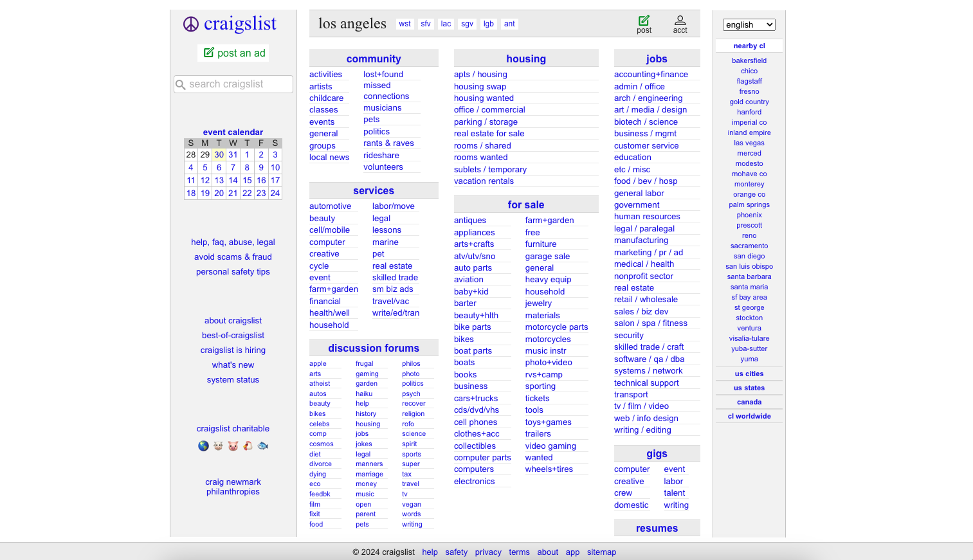Open craig newmark philanthropies
Screen dimensions: 973x560
233,487
